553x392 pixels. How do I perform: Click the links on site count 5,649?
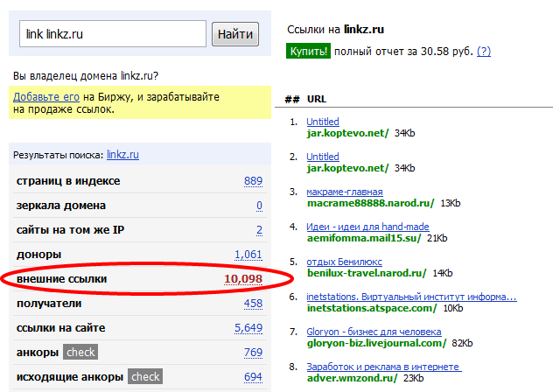point(248,328)
